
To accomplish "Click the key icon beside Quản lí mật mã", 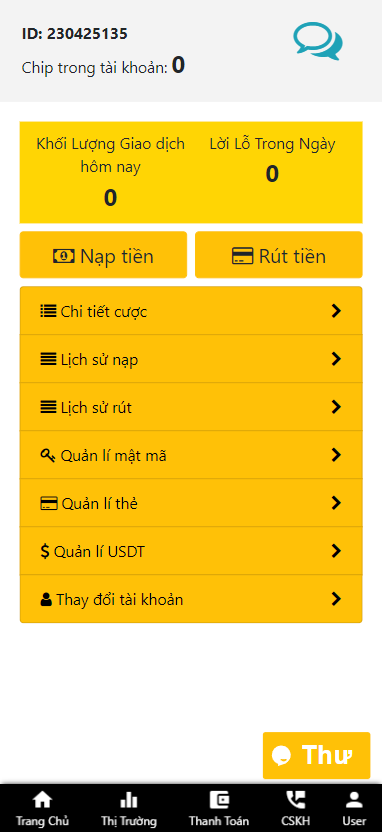I will 48,455.
